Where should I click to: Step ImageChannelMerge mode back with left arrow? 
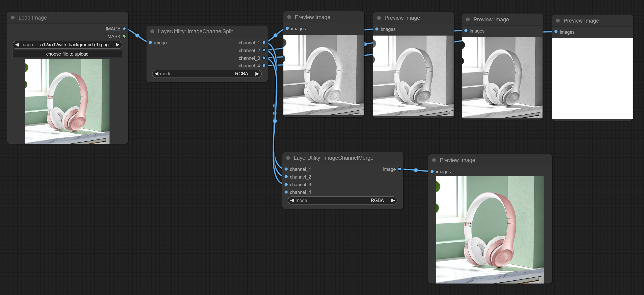coord(292,200)
